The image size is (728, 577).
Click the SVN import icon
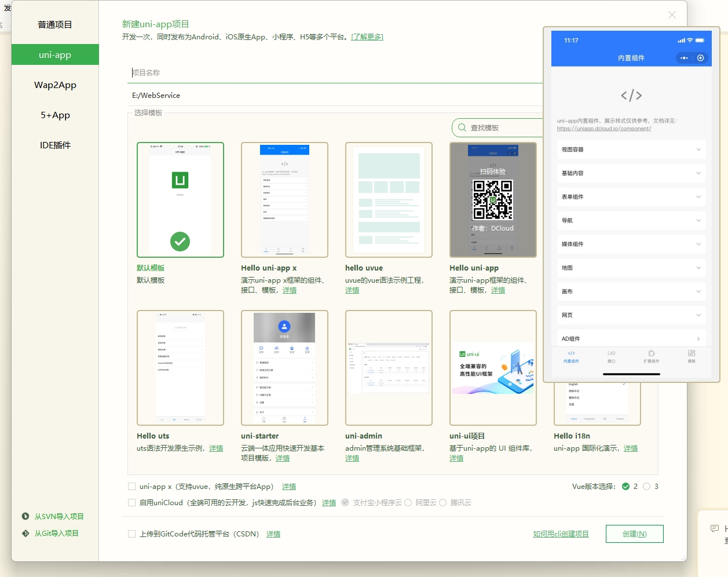(x=25, y=516)
